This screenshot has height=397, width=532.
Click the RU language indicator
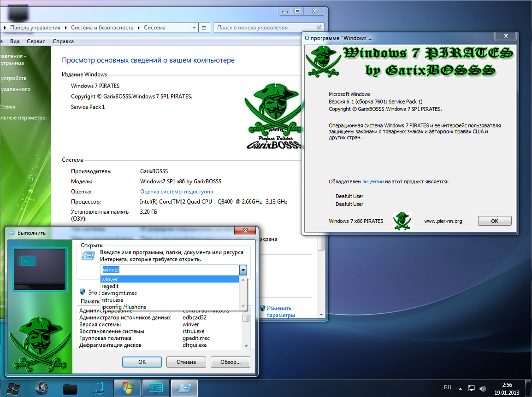tap(448, 387)
